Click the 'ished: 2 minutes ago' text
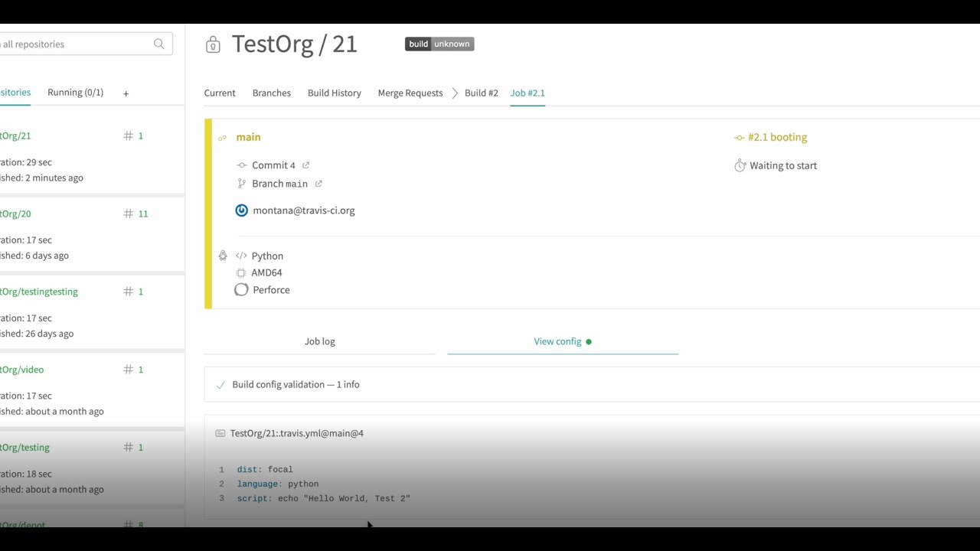980x551 pixels. [x=41, y=178]
